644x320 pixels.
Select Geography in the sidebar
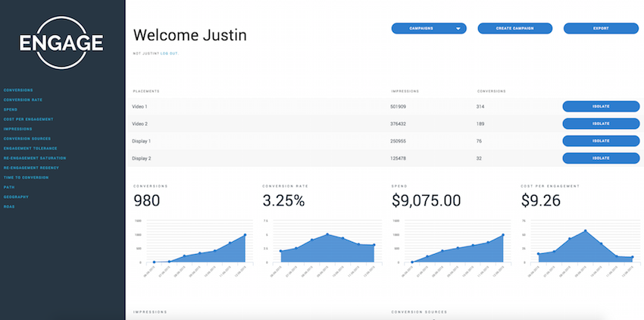coord(16,196)
